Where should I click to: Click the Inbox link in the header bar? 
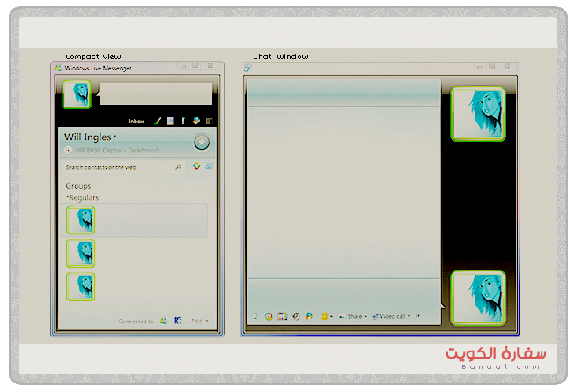pos(136,121)
